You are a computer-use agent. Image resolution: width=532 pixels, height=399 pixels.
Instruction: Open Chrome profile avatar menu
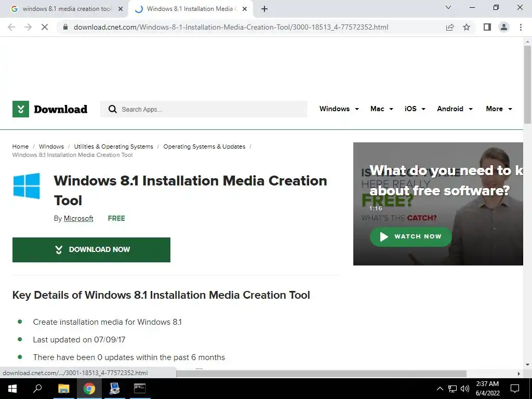pyautogui.click(x=504, y=27)
